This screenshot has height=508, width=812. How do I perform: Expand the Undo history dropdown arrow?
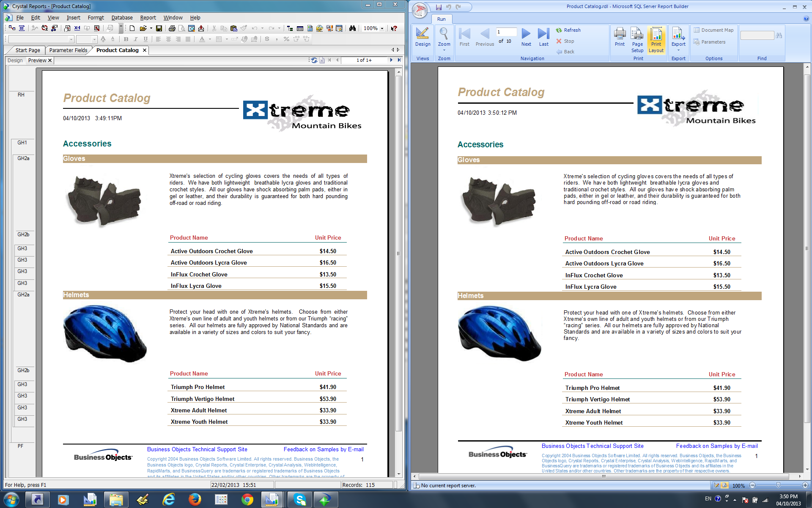(262, 28)
